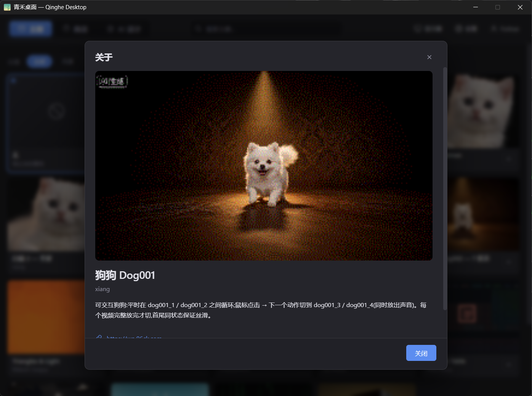Click the dog preview image in the dialog
Screen dimensions: 532x396
click(x=264, y=166)
